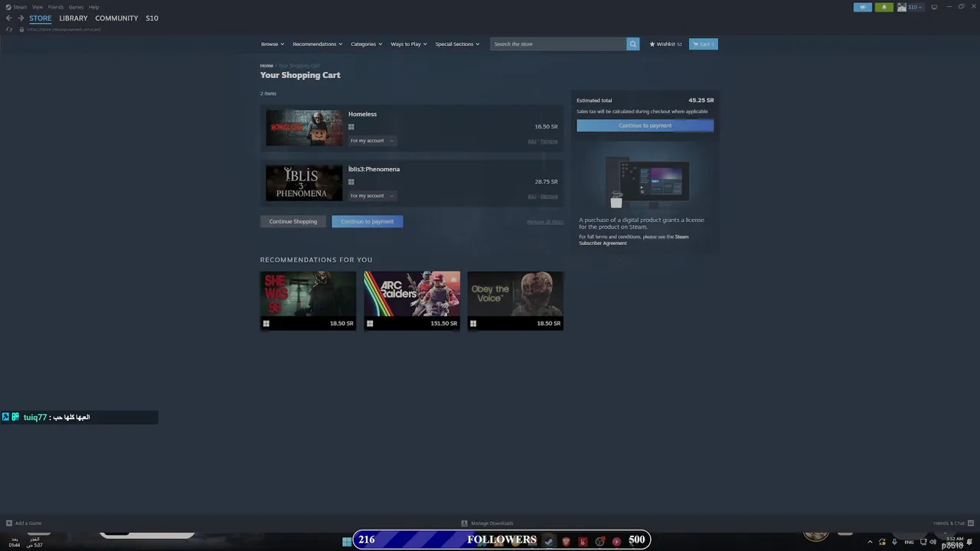Viewport: 980px width, 551px height.
Task: Open 'For my account' dropdown for İblis3:Phenomena
Action: (372, 196)
